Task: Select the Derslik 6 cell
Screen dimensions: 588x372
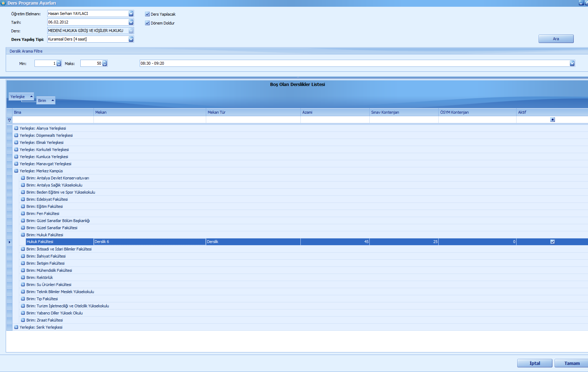Action: [x=150, y=242]
